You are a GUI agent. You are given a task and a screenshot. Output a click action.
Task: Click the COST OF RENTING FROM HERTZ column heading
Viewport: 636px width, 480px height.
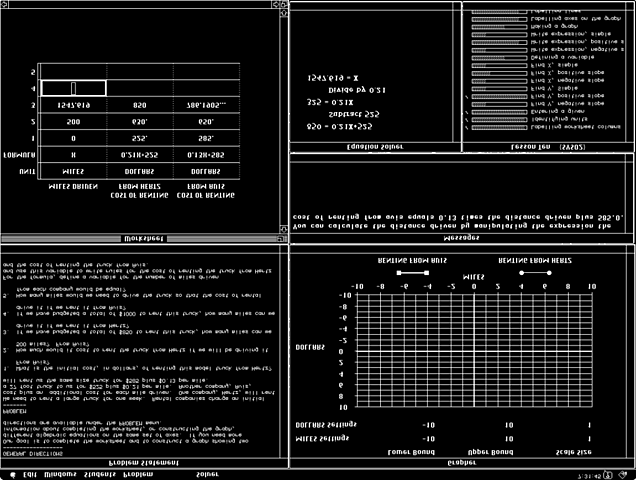click(140, 191)
